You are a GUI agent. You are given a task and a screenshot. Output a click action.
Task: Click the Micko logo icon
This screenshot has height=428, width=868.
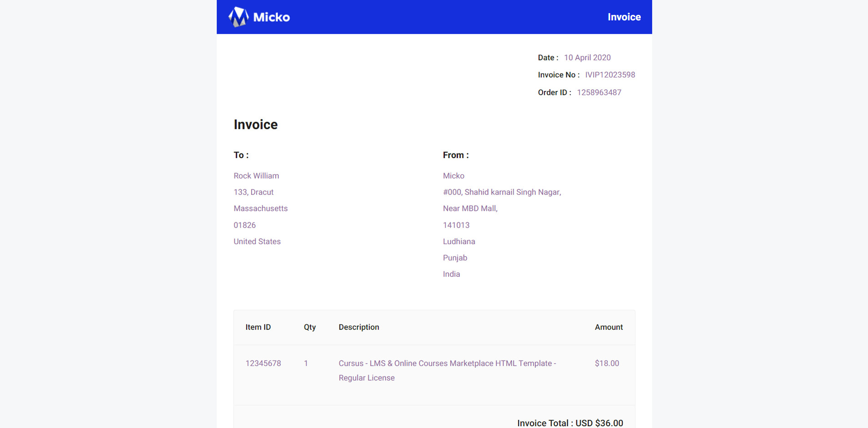(x=238, y=17)
